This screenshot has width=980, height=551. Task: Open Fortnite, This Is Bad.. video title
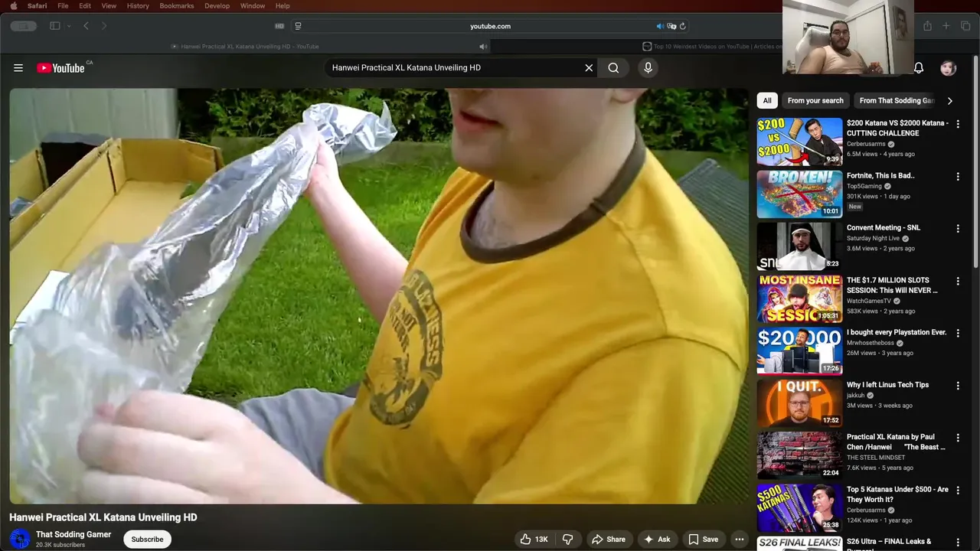tap(880, 176)
